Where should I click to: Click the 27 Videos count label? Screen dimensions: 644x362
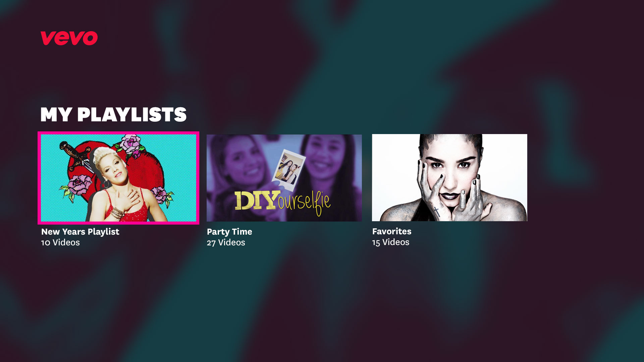pyautogui.click(x=226, y=242)
